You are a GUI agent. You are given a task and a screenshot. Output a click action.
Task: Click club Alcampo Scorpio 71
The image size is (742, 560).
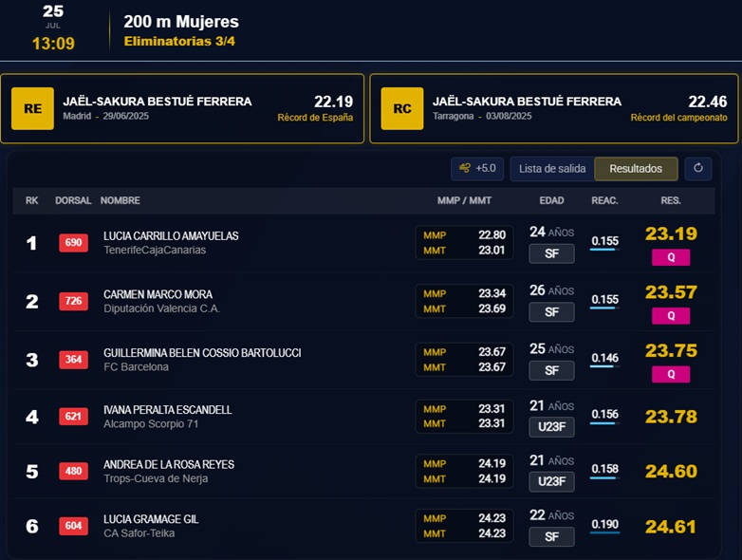pyautogui.click(x=151, y=423)
